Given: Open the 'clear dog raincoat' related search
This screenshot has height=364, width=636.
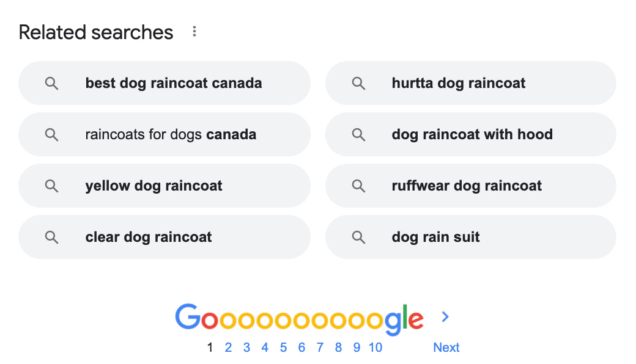Looking at the screenshot, I should point(149,237).
